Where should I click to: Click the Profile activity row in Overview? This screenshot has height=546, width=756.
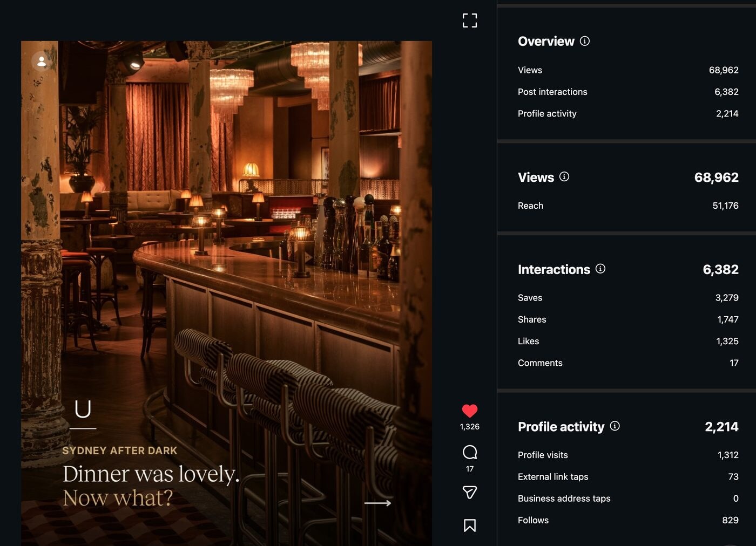(x=628, y=113)
